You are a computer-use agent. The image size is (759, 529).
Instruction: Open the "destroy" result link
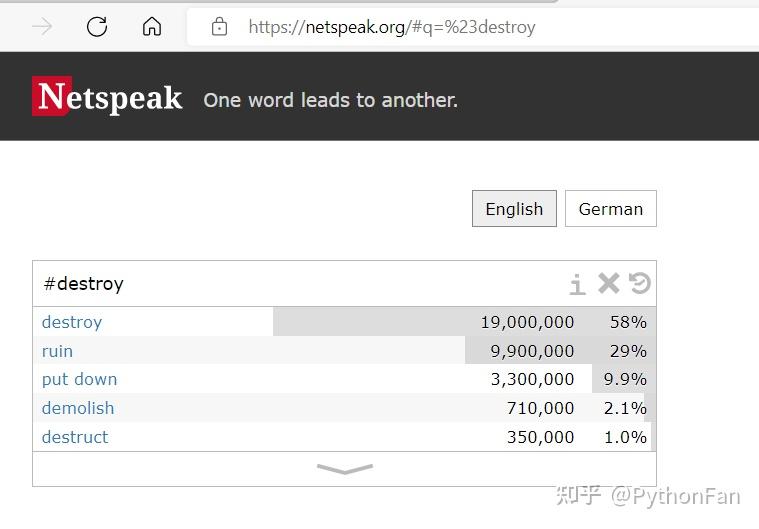[x=72, y=322]
